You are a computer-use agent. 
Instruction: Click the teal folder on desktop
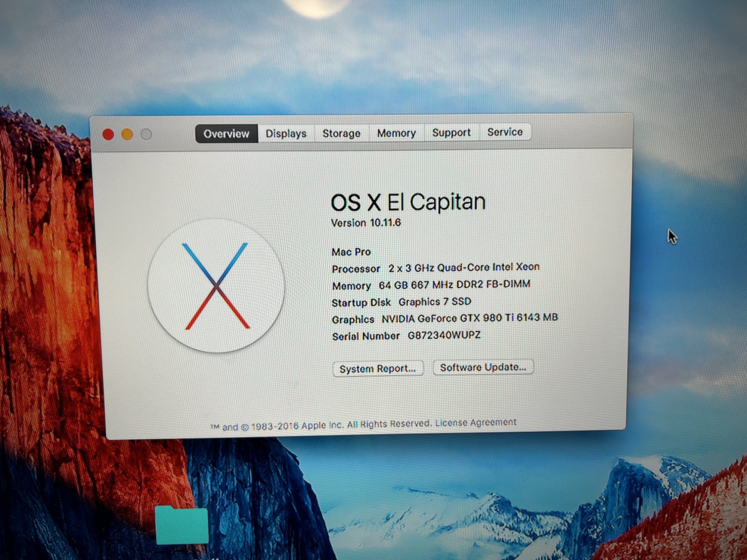182,525
